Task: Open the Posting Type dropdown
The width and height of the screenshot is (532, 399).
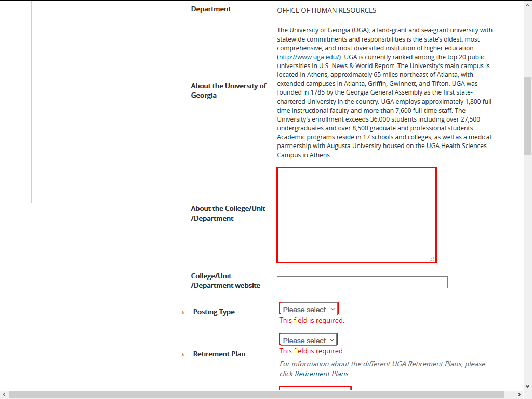Action: (309, 309)
